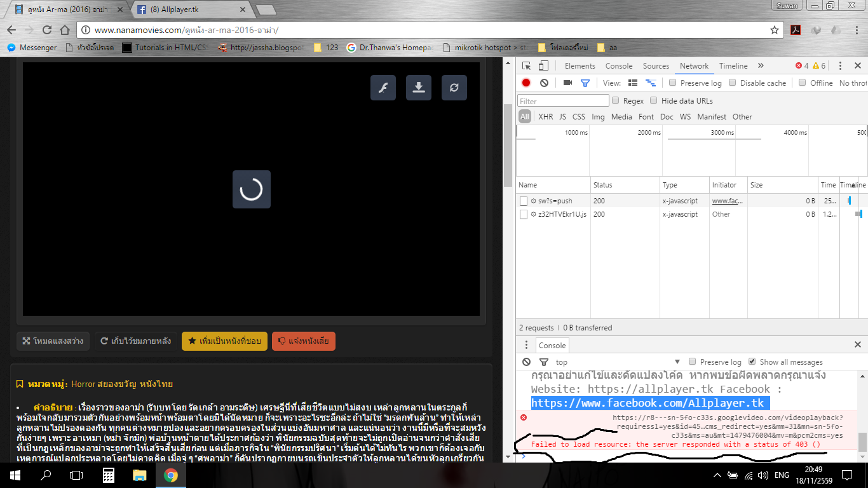Check the Disable cache checkbox

click(x=732, y=83)
